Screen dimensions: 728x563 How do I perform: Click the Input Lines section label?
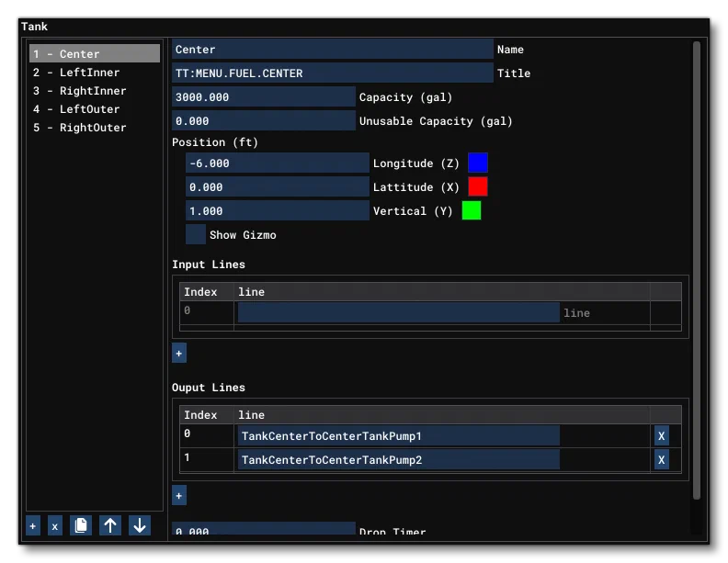tap(209, 265)
